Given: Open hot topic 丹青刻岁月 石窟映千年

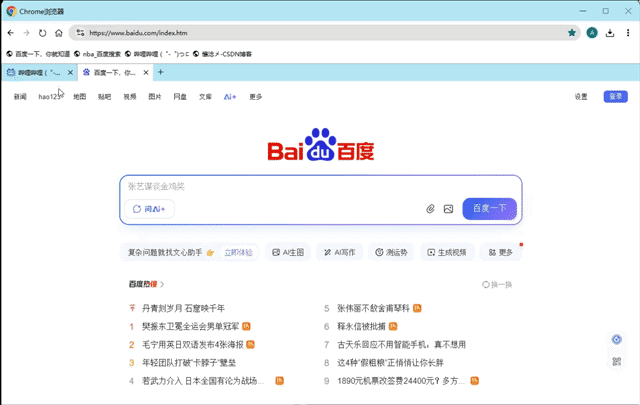Looking at the screenshot, I should pyautogui.click(x=183, y=308).
